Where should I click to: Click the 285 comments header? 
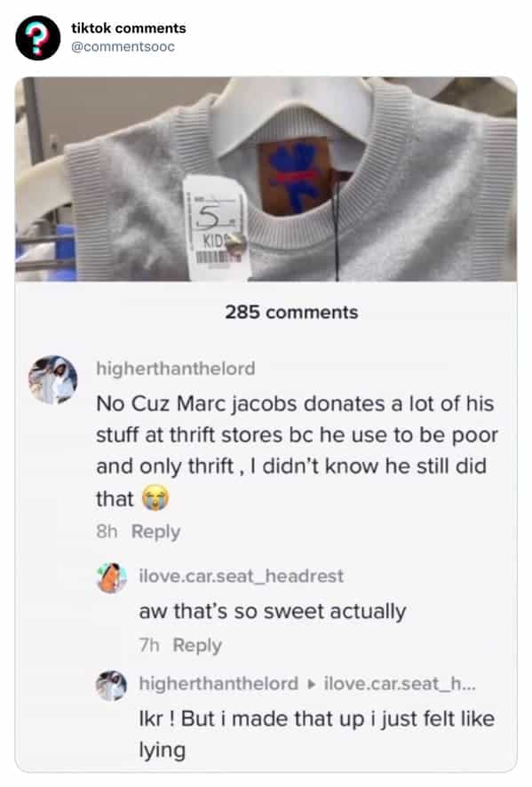(x=291, y=312)
